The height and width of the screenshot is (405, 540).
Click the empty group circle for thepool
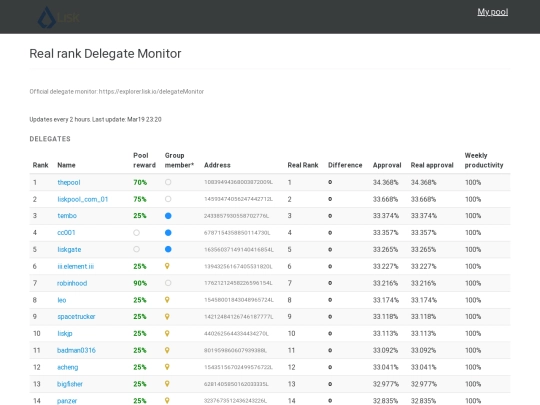coord(168,182)
